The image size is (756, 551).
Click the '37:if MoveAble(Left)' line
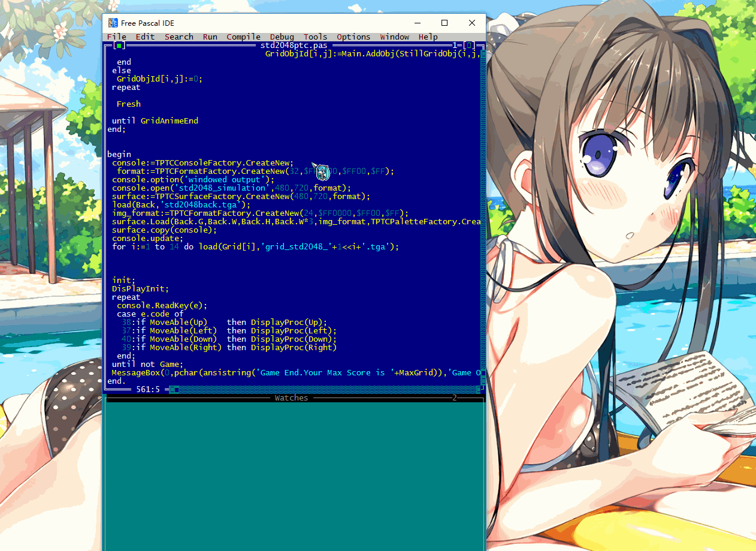point(229,330)
